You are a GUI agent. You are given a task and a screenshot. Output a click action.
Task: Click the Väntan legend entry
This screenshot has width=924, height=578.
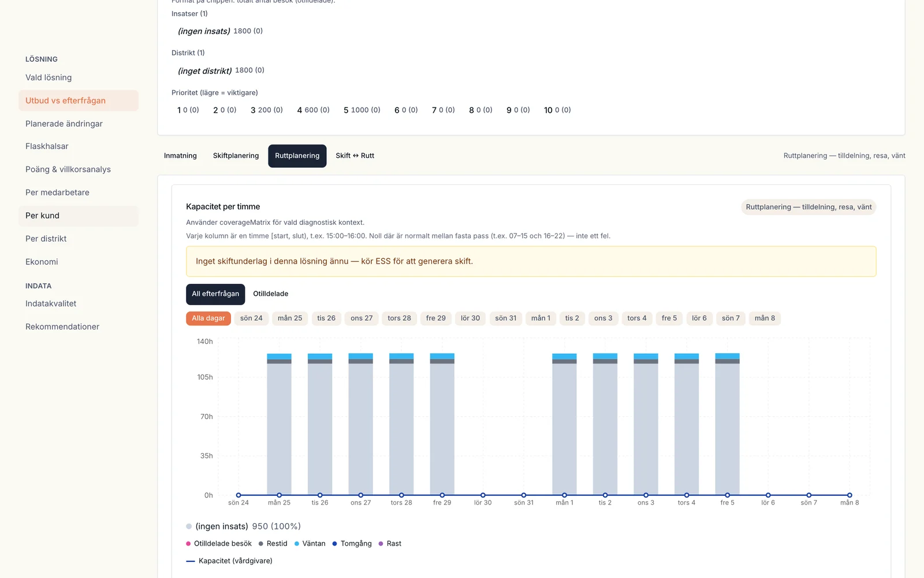pos(310,544)
